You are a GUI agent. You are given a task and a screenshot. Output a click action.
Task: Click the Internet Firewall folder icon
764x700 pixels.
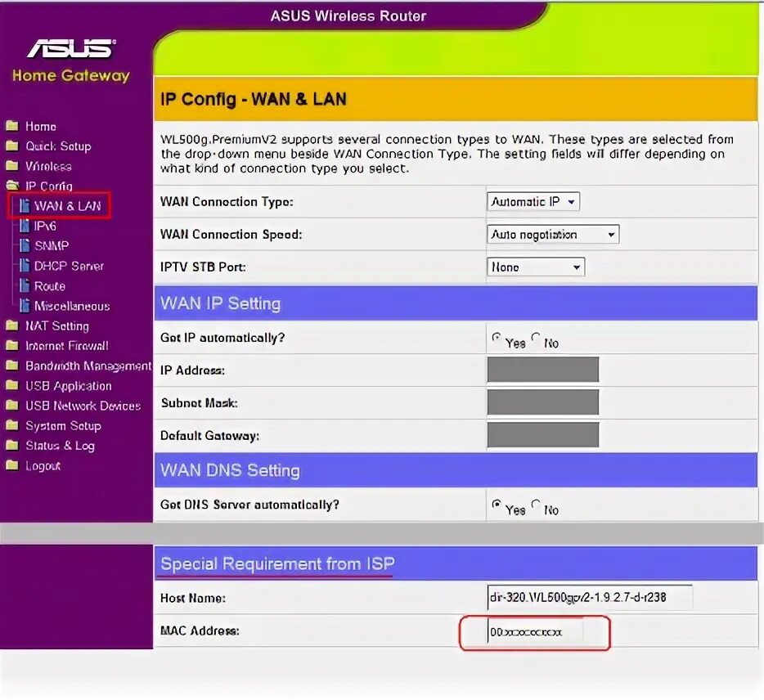point(12,345)
